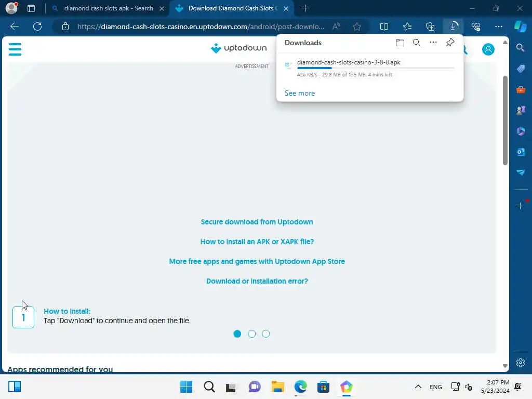
Task: Open the Widgets panel on taskbar
Action: click(x=15, y=387)
